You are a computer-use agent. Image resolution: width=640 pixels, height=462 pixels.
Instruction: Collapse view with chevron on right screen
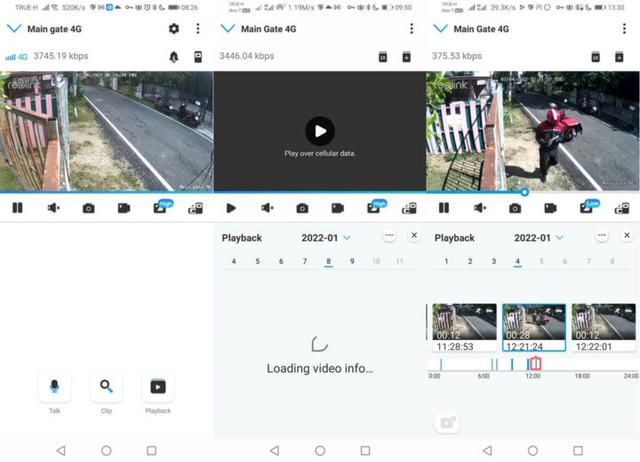point(440,29)
